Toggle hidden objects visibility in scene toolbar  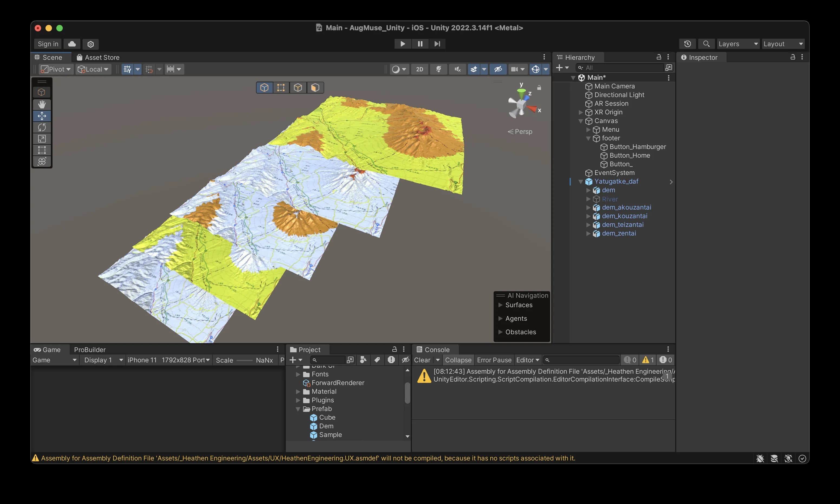[498, 69]
